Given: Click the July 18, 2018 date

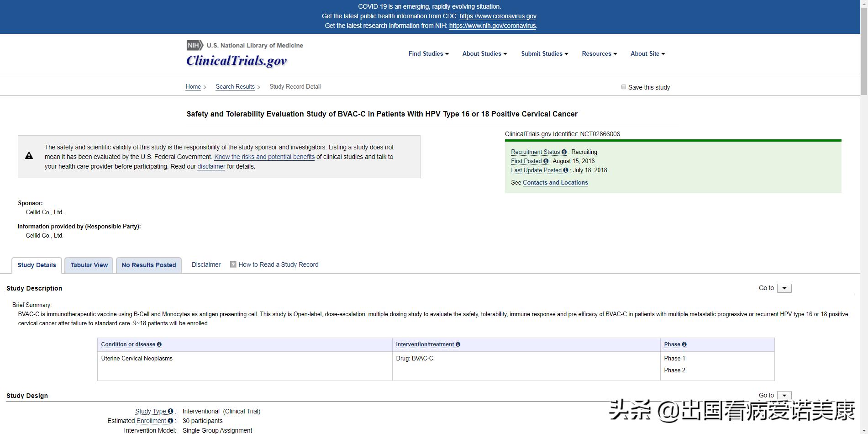Looking at the screenshot, I should (590, 170).
